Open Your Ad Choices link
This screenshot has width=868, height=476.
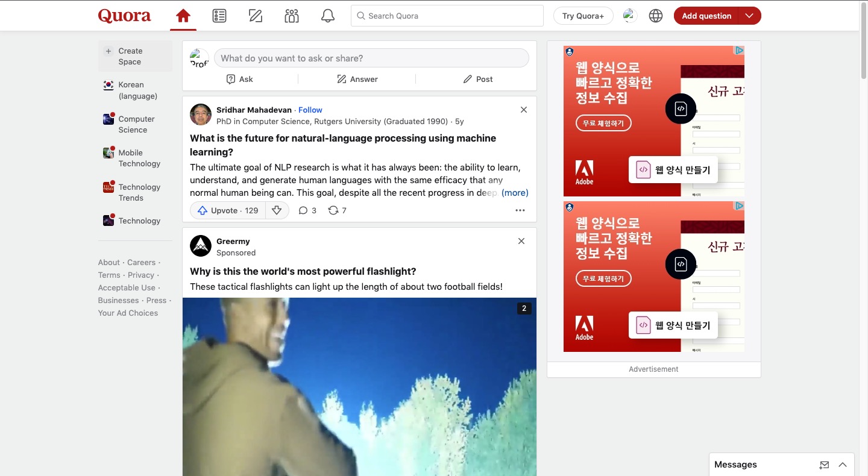(x=128, y=313)
